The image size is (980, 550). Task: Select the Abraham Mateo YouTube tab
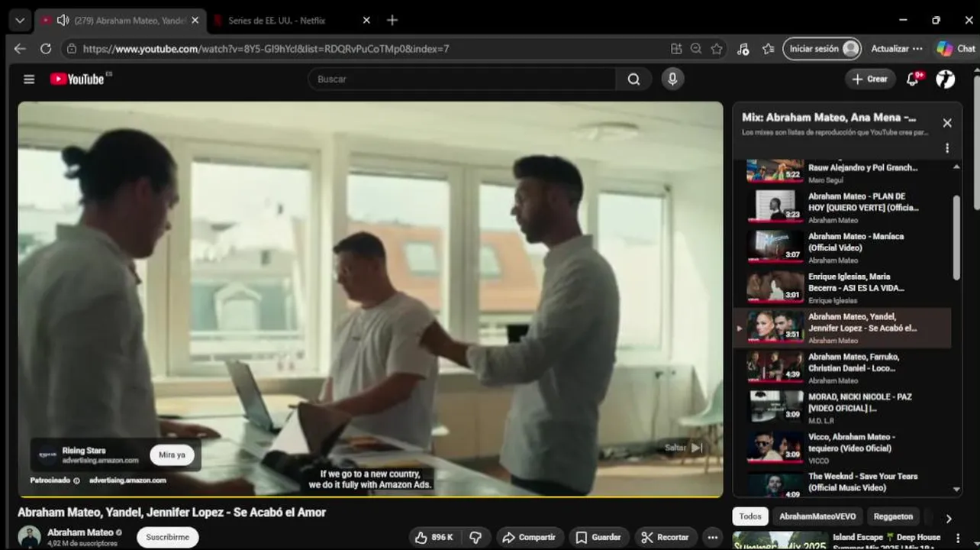tap(120, 21)
